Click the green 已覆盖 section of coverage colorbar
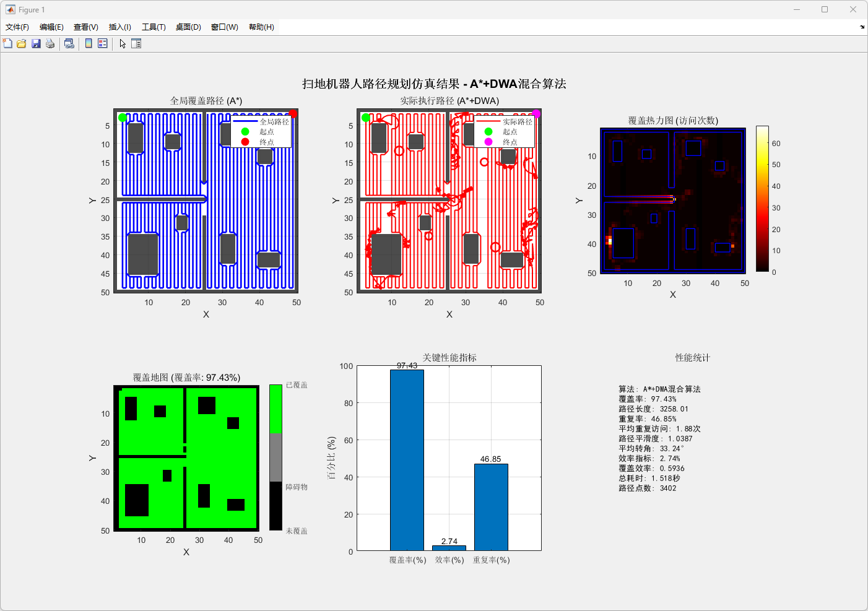The height and width of the screenshot is (611, 868). click(x=276, y=409)
